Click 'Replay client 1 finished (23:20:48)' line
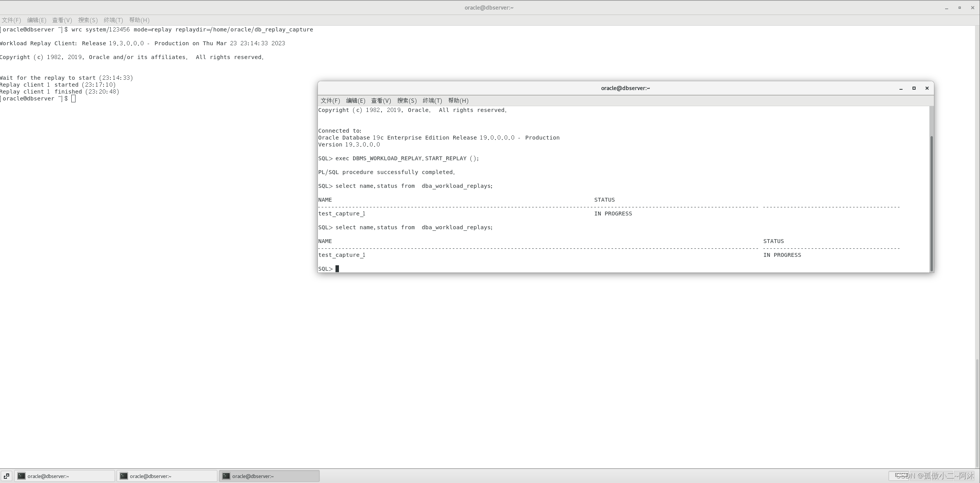Viewport: 980px width, 483px height. (x=59, y=92)
